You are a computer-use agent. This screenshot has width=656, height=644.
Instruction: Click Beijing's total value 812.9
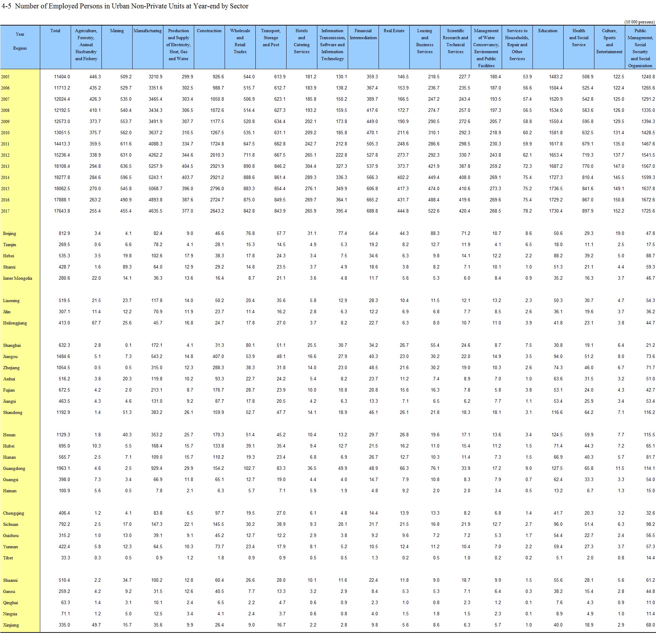(64, 234)
